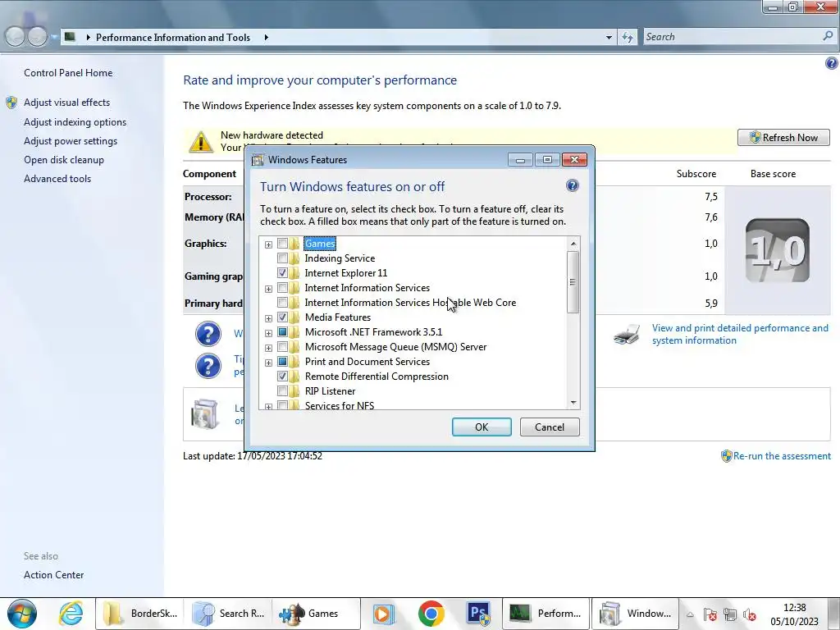Expand Media Features tree node
The image size is (840, 630).
(268, 318)
